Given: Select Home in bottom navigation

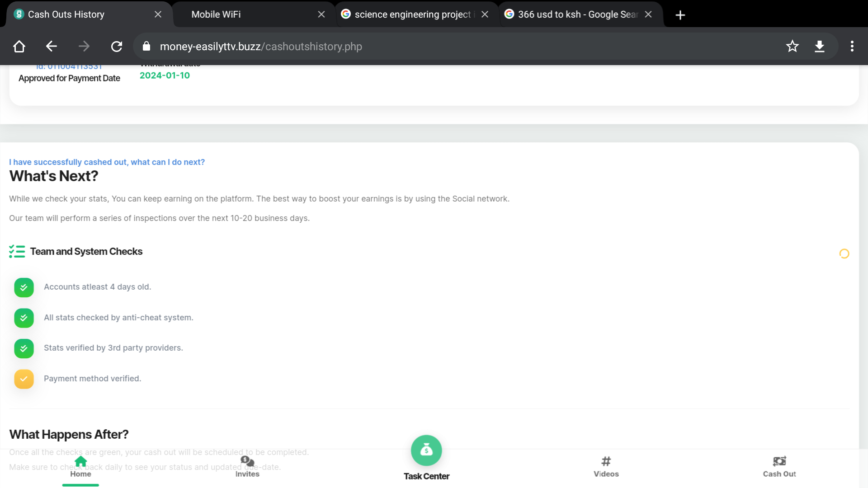Looking at the screenshot, I should coord(80,466).
